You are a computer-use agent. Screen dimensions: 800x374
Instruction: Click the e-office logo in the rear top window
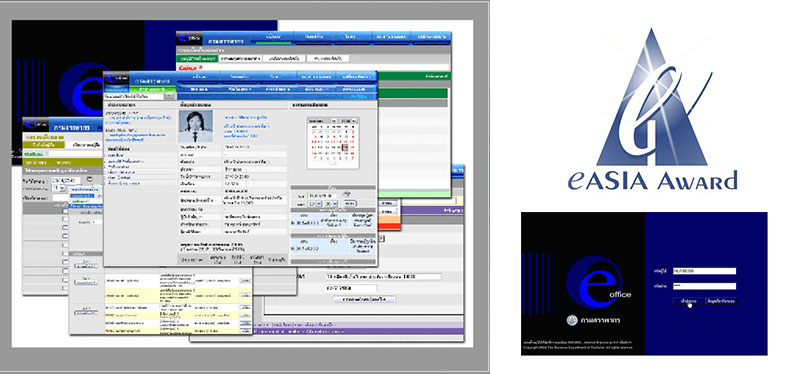[x=190, y=38]
